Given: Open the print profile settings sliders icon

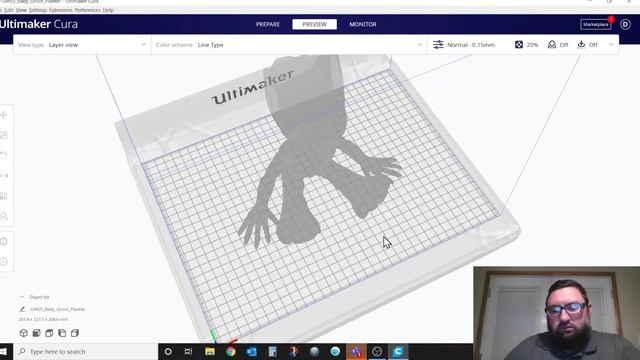Looking at the screenshot, I should tap(438, 44).
